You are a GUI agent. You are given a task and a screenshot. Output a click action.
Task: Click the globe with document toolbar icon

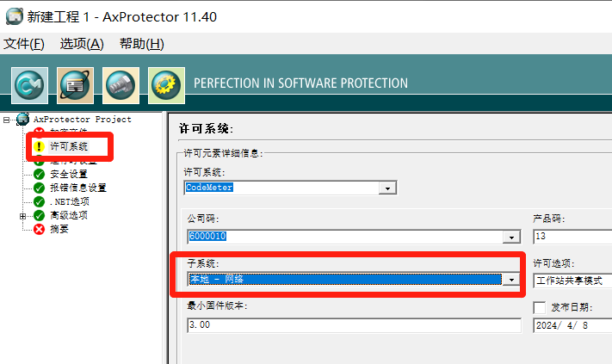point(75,84)
